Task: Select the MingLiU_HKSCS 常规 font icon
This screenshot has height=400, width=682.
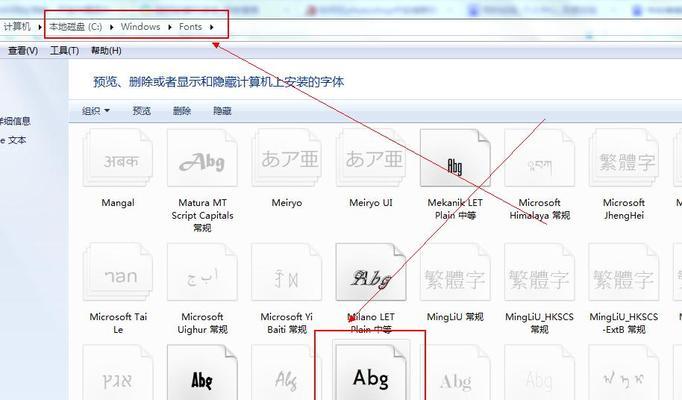Action: click(539, 273)
